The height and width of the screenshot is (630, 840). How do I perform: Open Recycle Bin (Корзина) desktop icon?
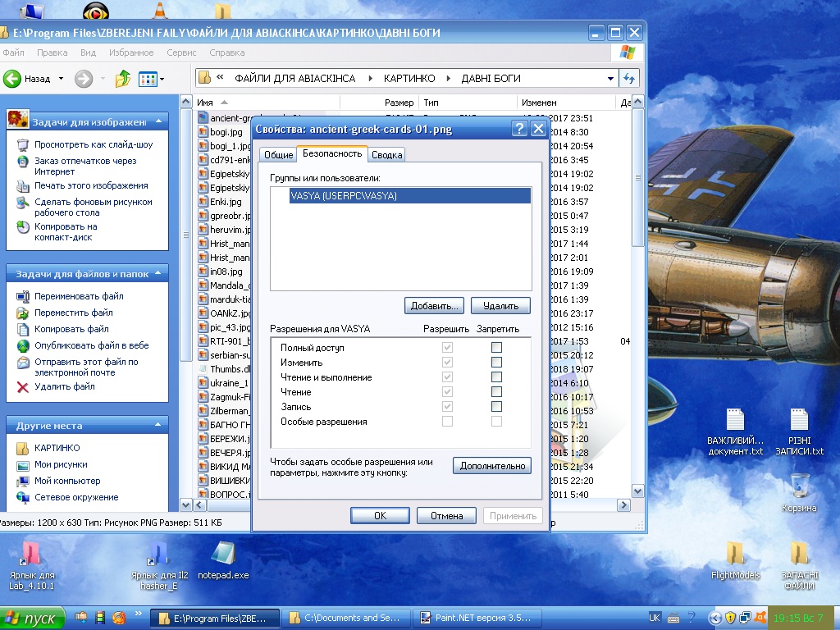798,486
